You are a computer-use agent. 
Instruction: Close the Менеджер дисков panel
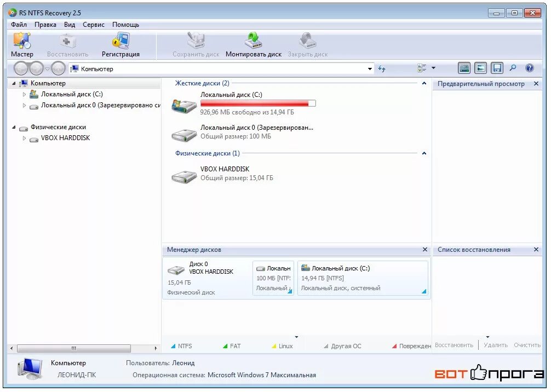coord(425,250)
